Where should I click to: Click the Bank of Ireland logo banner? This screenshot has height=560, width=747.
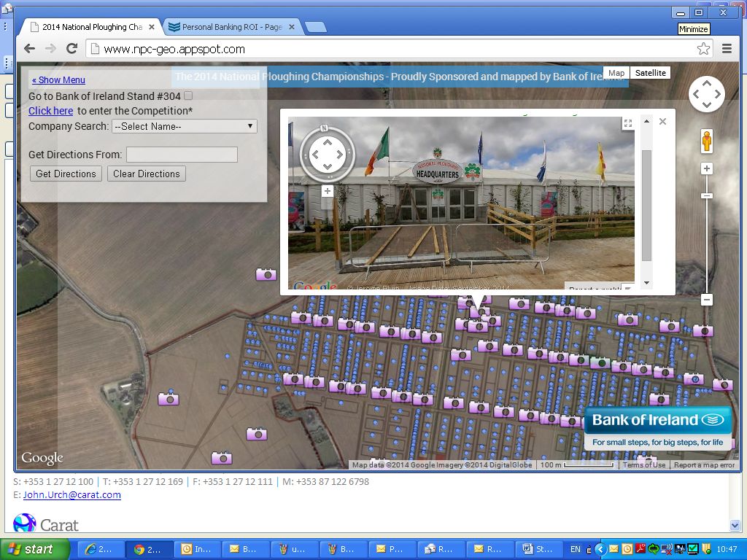point(657,429)
